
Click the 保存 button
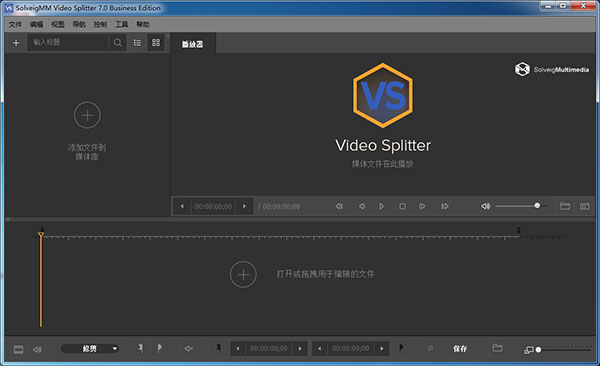tap(460, 349)
